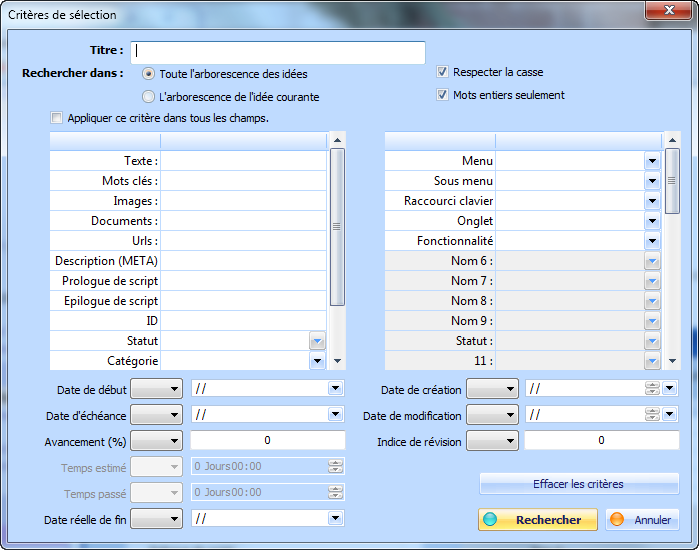Open Date de création operator combo box
The width and height of the screenshot is (699, 550).
(493, 389)
